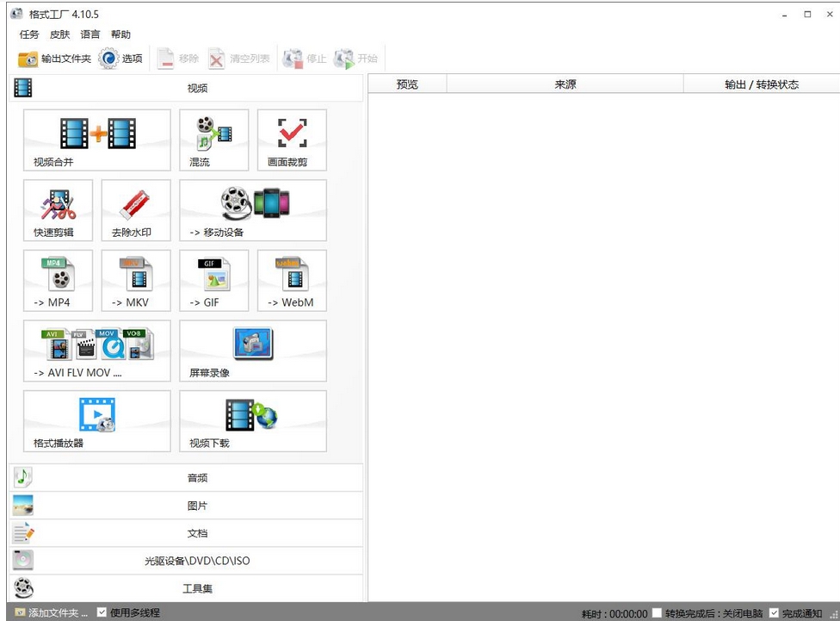The image size is (840, 621).
Task: Open the 帮助 help menu
Action: pos(120,34)
